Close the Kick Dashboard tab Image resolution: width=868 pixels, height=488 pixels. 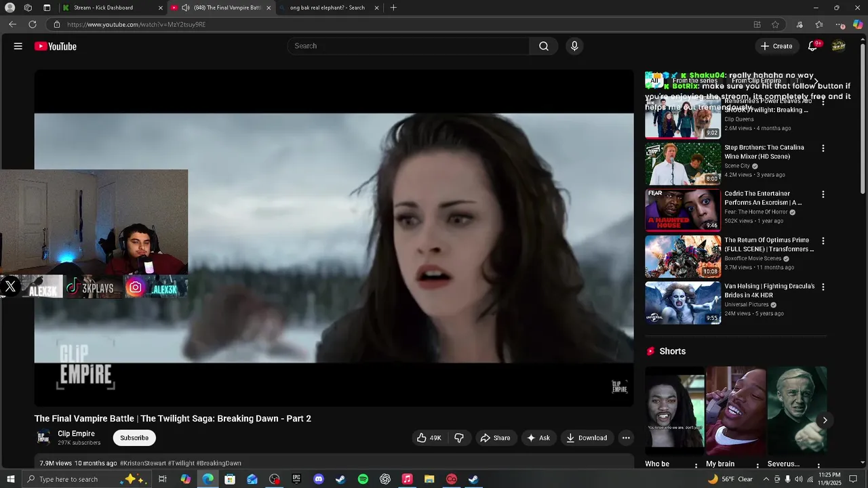[x=161, y=7]
